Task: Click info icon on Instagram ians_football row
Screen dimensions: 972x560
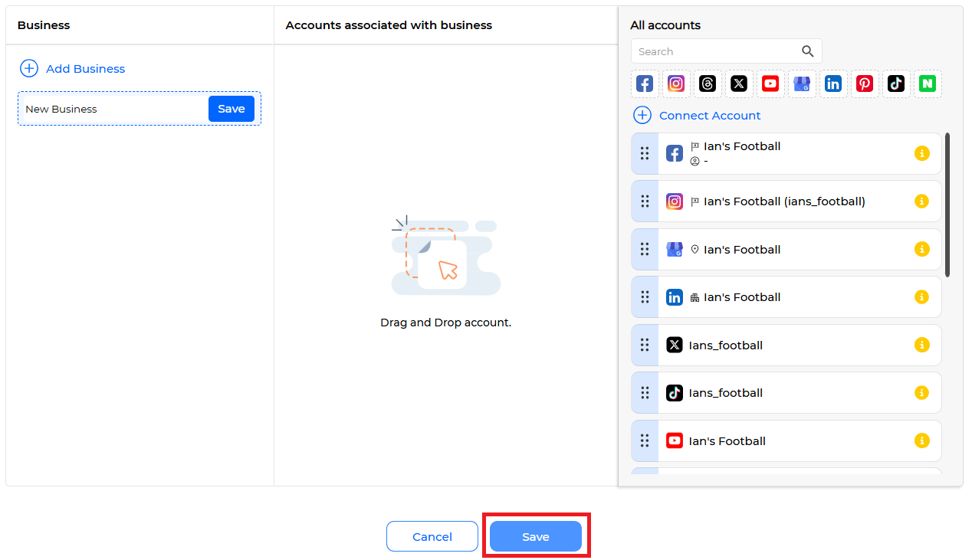Action: pyautogui.click(x=922, y=201)
